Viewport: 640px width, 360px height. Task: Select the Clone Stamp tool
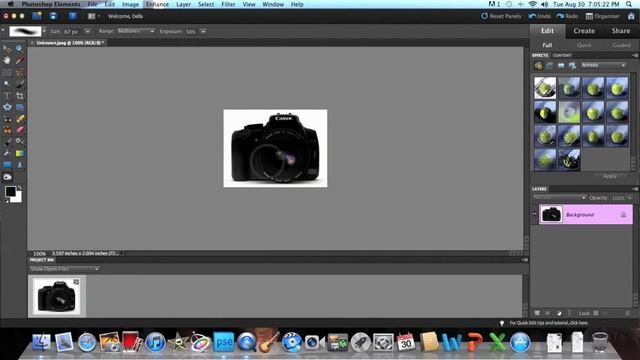(7, 131)
